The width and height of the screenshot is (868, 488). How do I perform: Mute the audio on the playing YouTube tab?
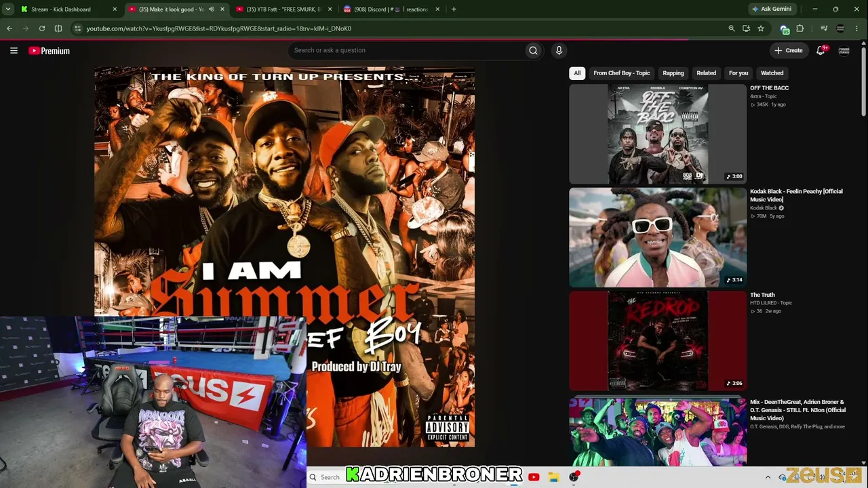tap(212, 9)
